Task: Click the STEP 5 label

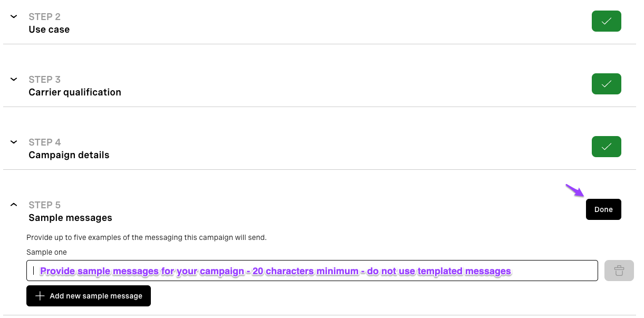Action: [x=45, y=205]
